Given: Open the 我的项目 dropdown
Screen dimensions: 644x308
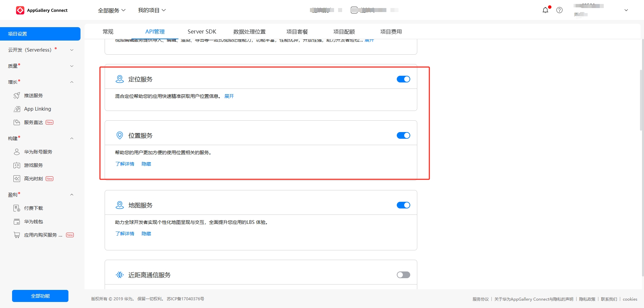Looking at the screenshot, I should (x=152, y=10).
